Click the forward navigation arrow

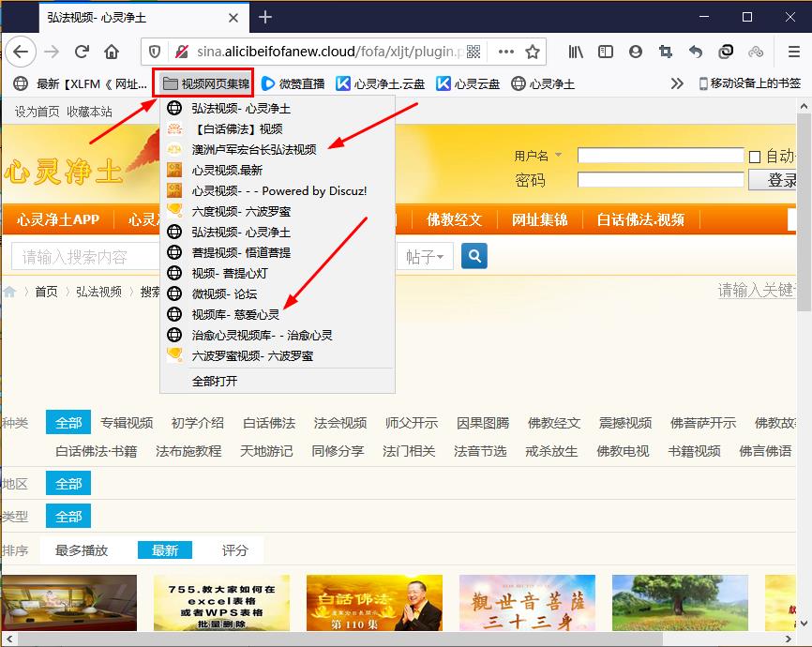click(x=52, y=52)
